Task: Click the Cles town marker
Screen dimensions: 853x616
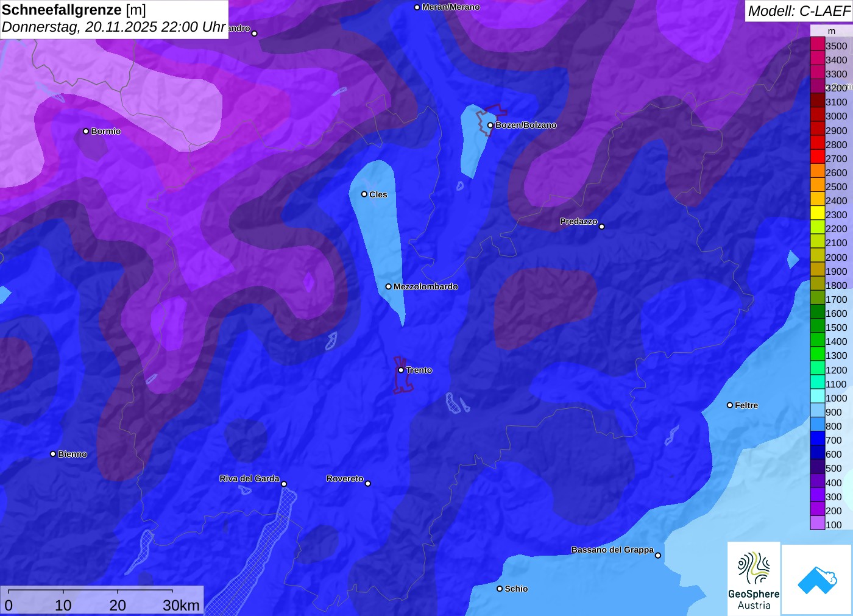Action: point(364,194)
